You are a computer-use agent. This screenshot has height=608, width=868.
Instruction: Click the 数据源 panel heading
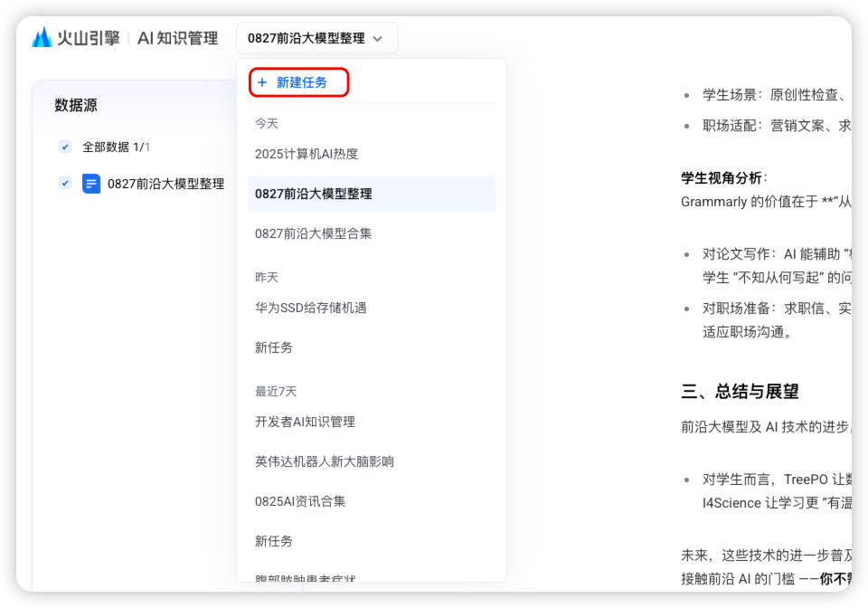(76, 105)
